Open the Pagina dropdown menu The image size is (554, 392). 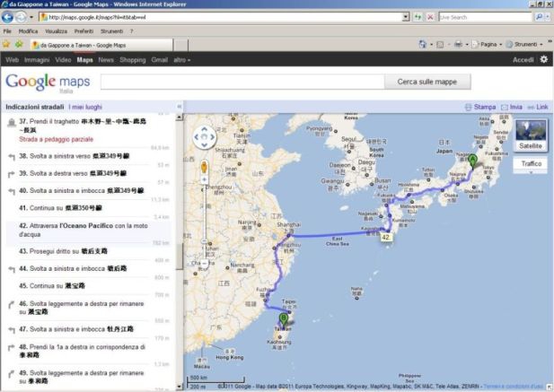click(488, 44)
